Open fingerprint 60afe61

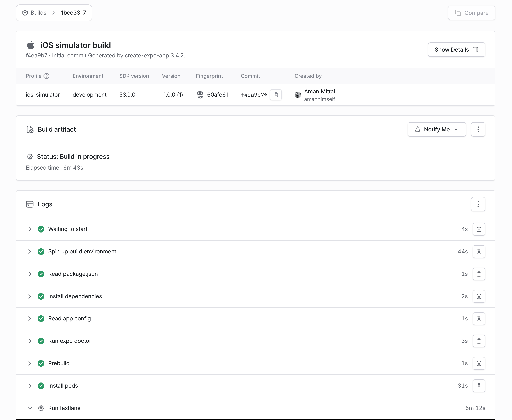click(x=217, y=95)
